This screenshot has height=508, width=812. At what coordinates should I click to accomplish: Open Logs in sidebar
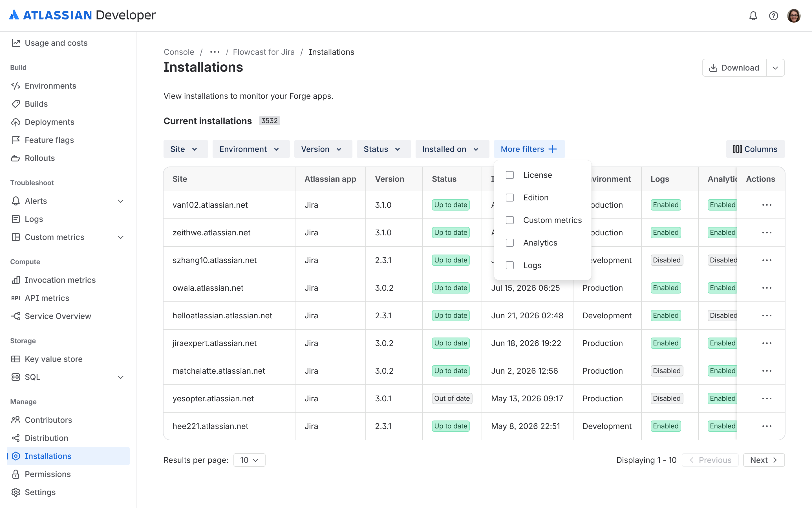(68, 219)
